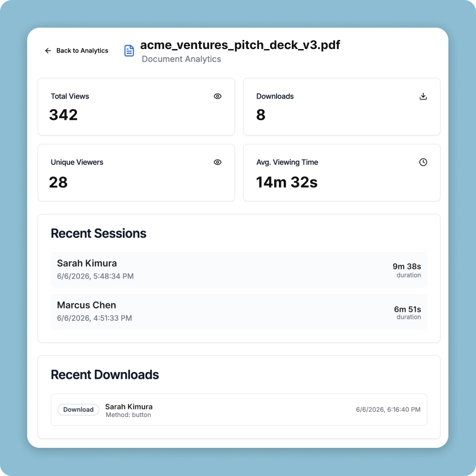Click the blue PDF document icon
Image resolution: width=476 pixels, height=476 pixels.
pos(129,51)
